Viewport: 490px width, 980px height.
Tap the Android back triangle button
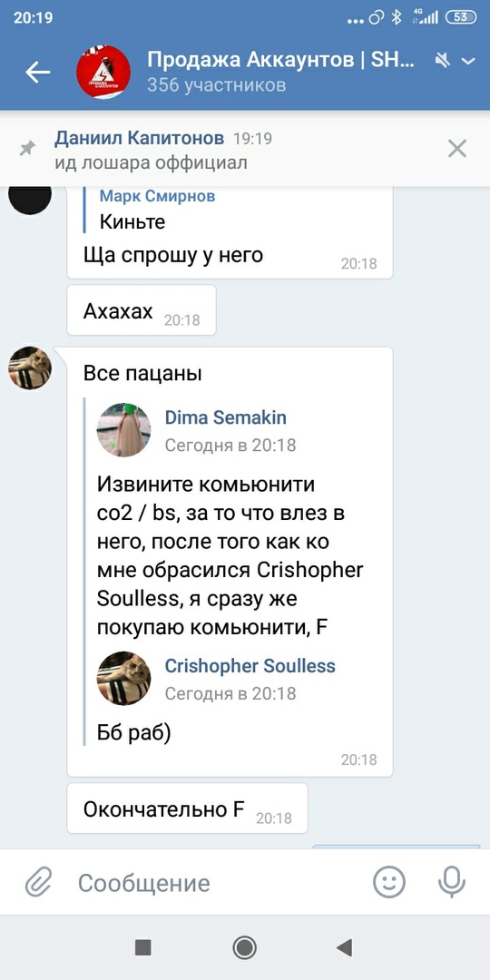(x=345, y=947)
